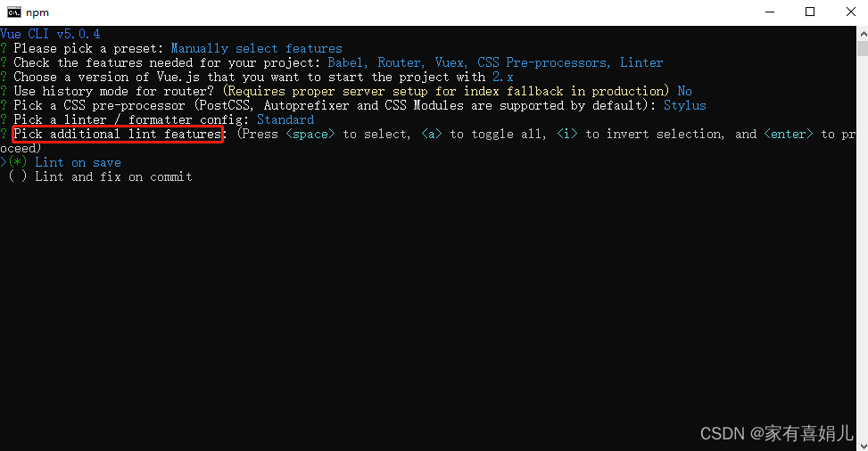Click the green question mark beside the lint features prompt
This screenshot has height=451, width=868.
click(4, 134)
